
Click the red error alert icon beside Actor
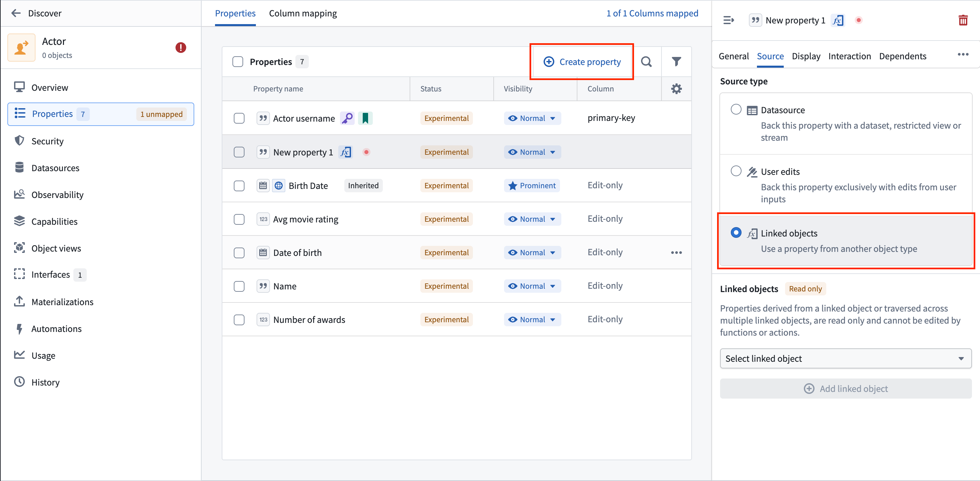coord(181,48)
